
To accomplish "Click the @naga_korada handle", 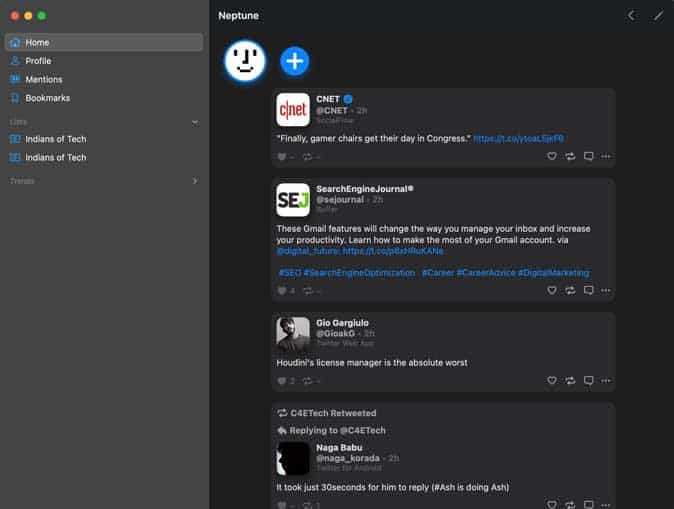I will click(x=348, y=459).
